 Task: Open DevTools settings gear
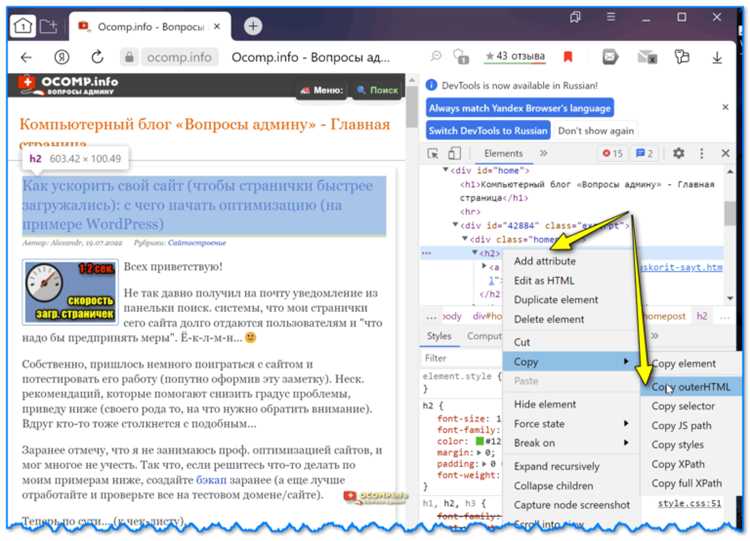tap(678, 153)
